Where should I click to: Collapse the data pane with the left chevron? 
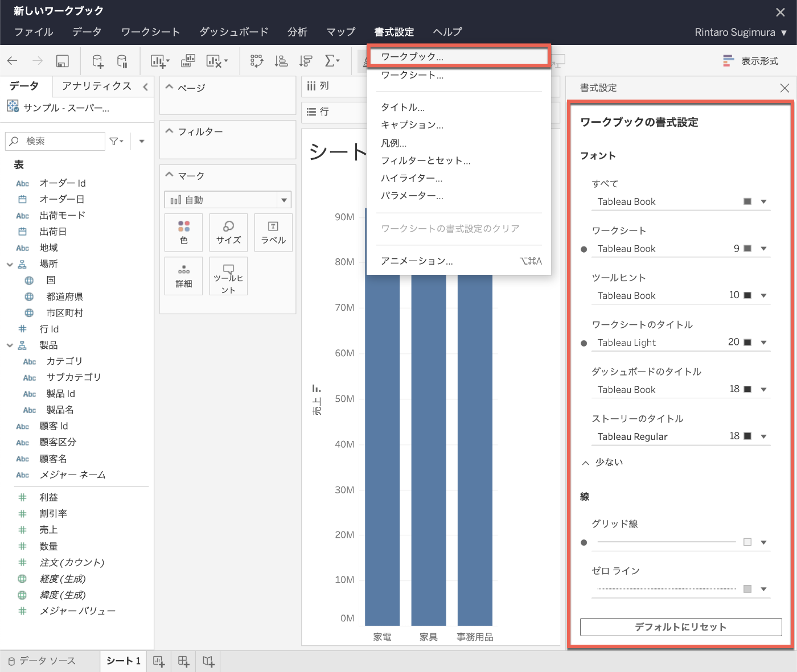(x=146, y=86)
